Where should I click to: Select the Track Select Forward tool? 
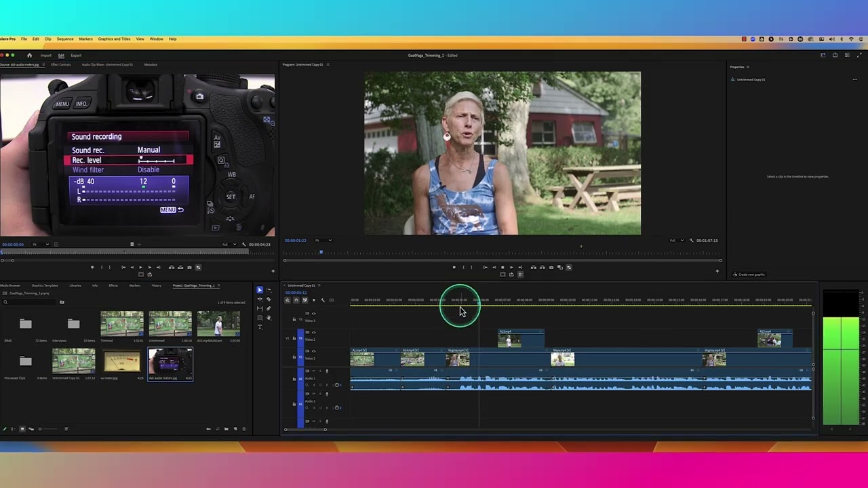[269, 290]
